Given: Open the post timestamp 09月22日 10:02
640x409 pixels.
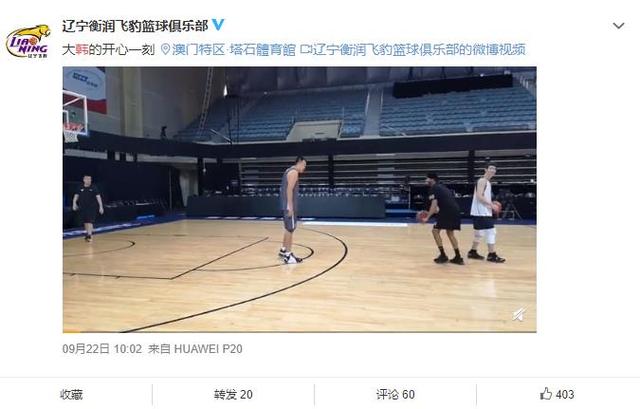Looking at the screenshot, I should [x=102, y=349].
